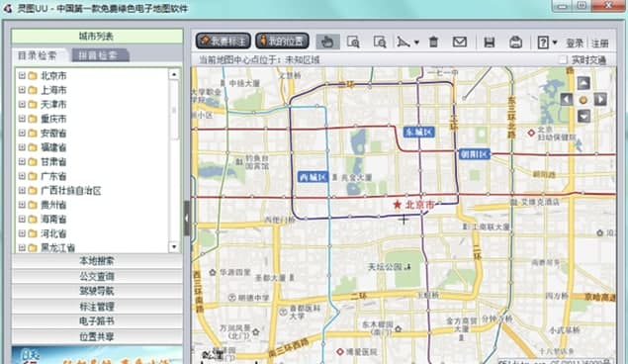Click the 东城区 district label on map
Screen dimensions: 628x364
419,132
